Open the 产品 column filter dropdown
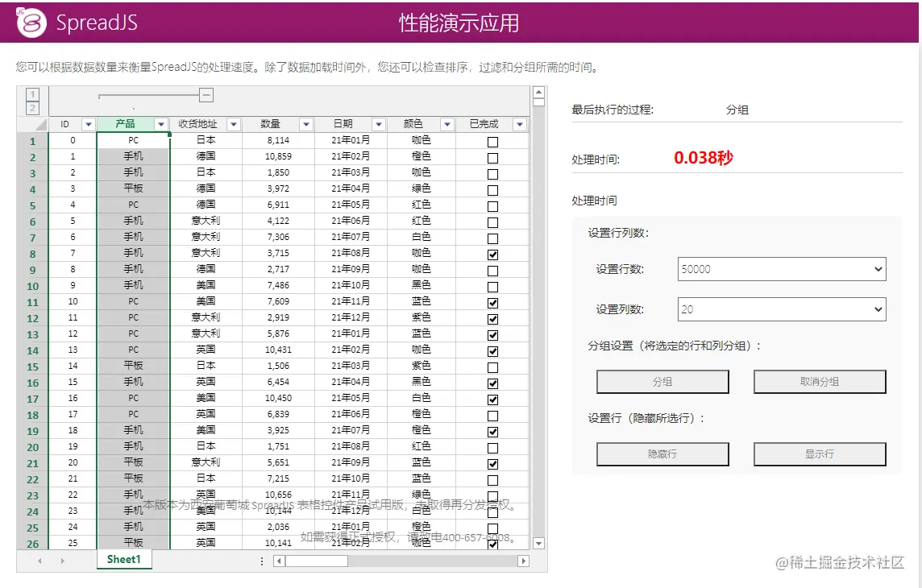The height and width of the screenshot is (588, 922). coord(161,124)
